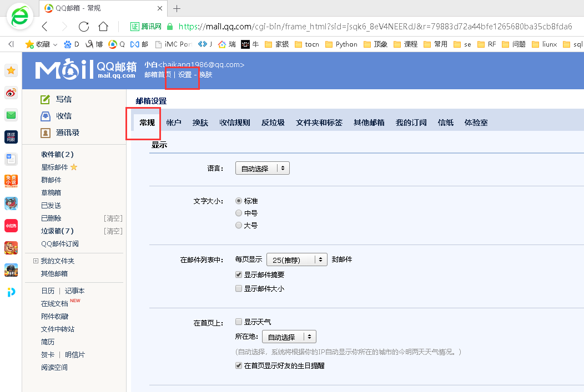Open green mail icon in sidebar
Image resolution: width=584 pixels, height=392 pixels.
[11, 115]
